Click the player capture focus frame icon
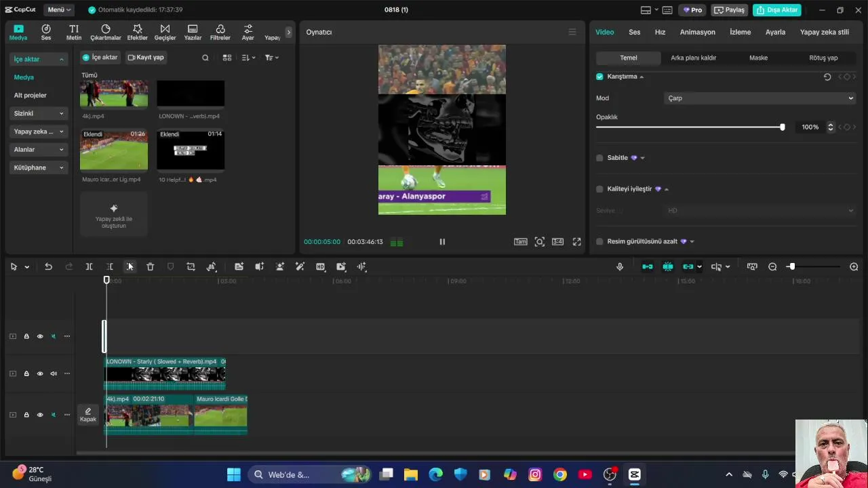The image size is (868, 488). (539, 242)
